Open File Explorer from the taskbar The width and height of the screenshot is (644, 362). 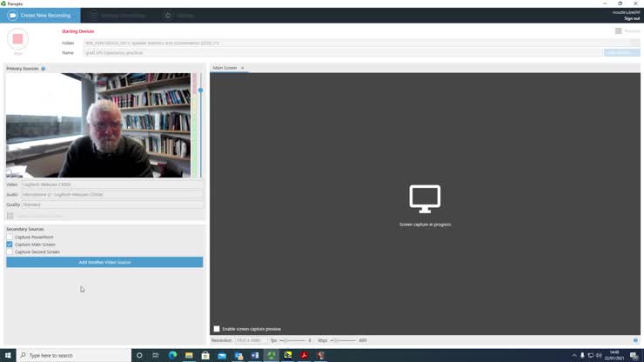click(x=189, y=355)
